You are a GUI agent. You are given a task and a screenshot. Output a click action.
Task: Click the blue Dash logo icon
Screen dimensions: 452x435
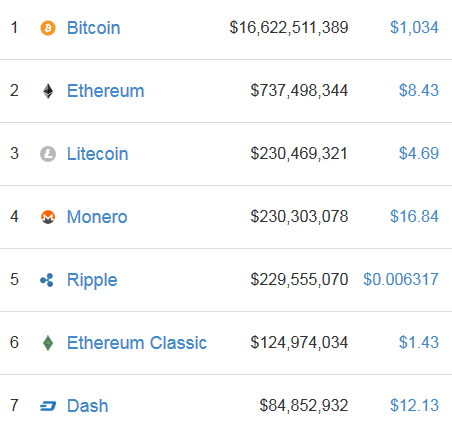48,406
